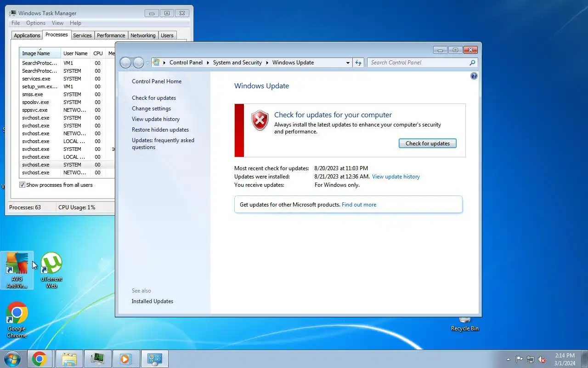The image size is (588, 368).
Task: Switch to the Services tab
Action: [x=82, y=35]
